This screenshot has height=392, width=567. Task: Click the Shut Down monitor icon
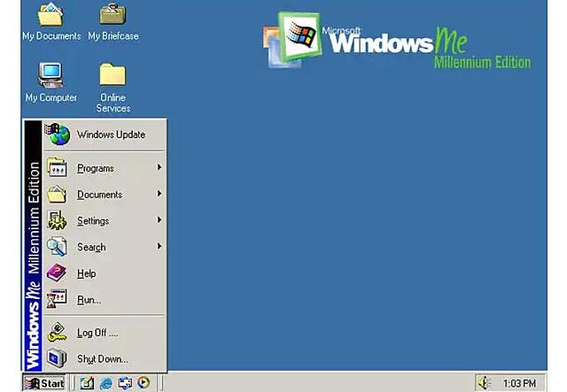57,358
